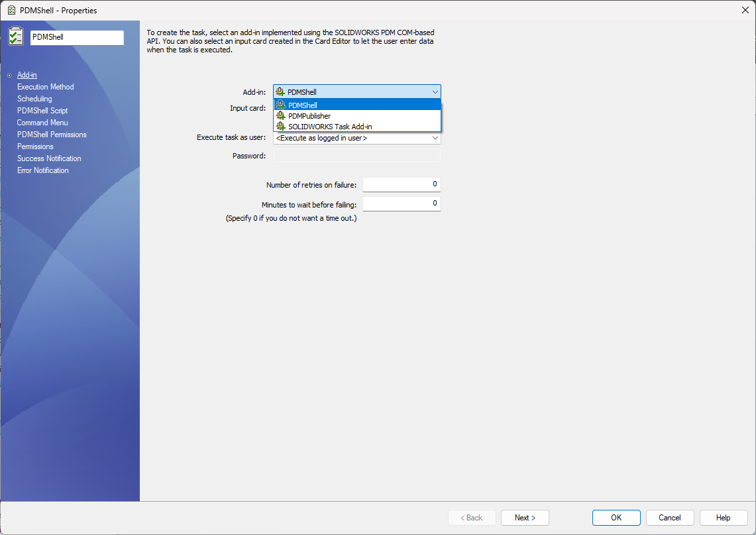This screenshot has height=535, width=756.
Task: Open the Success Notification page
Action: (49, 158)
